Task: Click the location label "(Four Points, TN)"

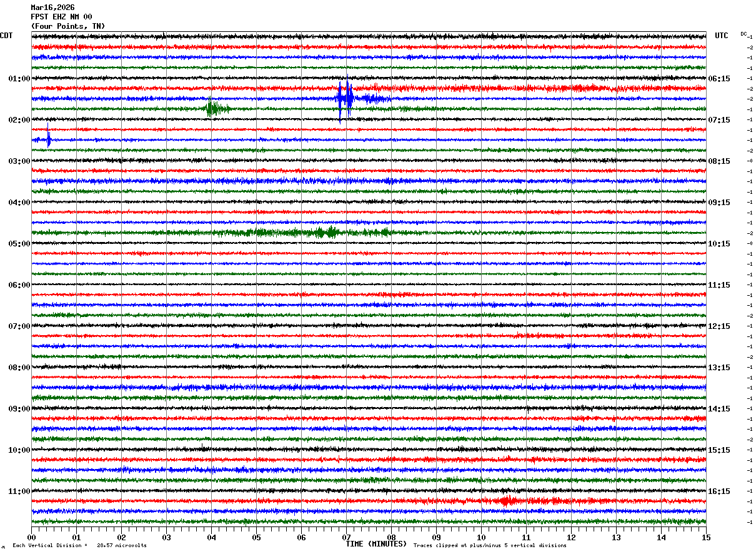Action: point(68,26)
